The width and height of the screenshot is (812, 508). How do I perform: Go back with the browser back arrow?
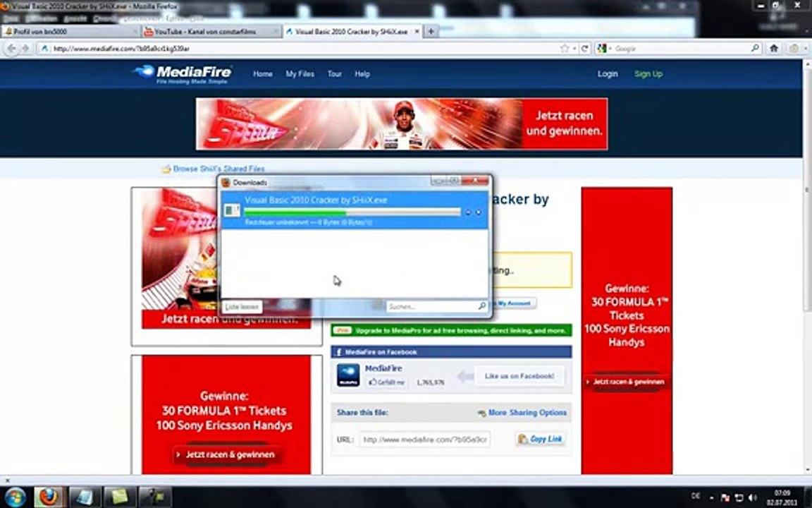coord(11,48)
